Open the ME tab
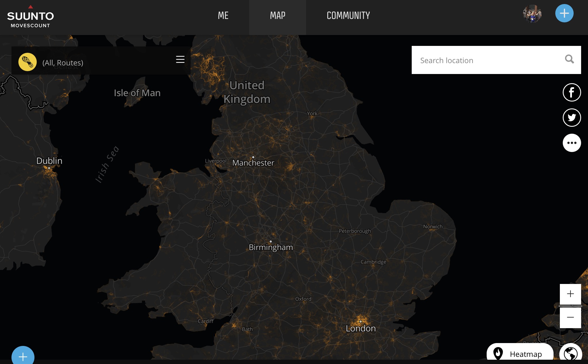Image resolution: width=588 pixels, height=364 pixels. coord(223,15)
